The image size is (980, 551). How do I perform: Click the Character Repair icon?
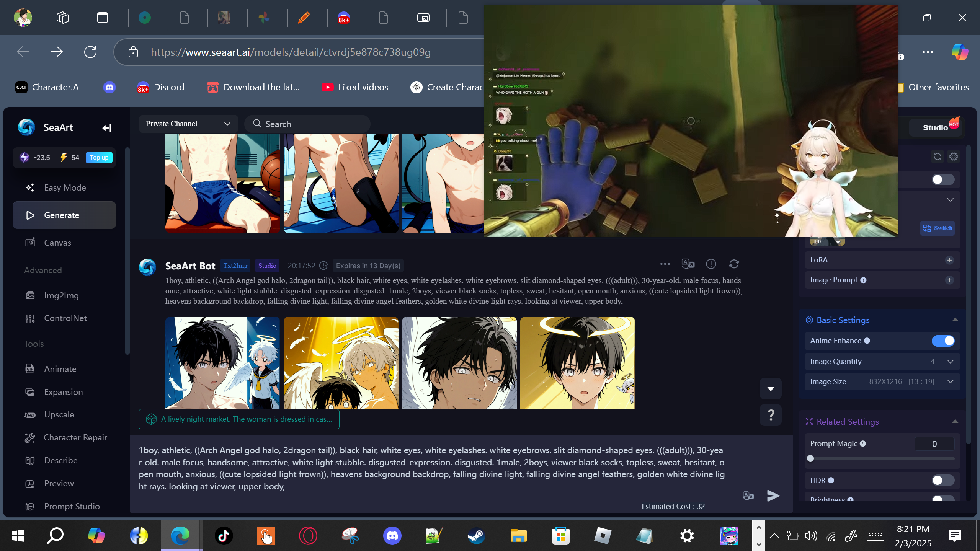[30, 438]
